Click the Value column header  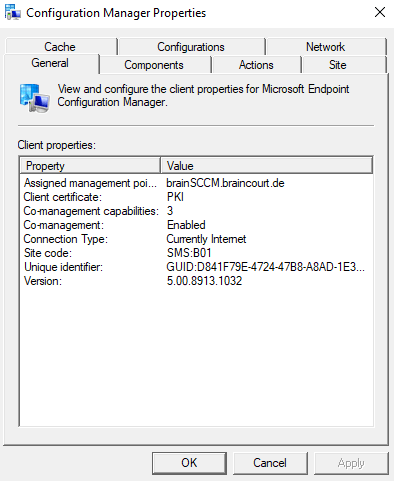[x=266, y=166]
